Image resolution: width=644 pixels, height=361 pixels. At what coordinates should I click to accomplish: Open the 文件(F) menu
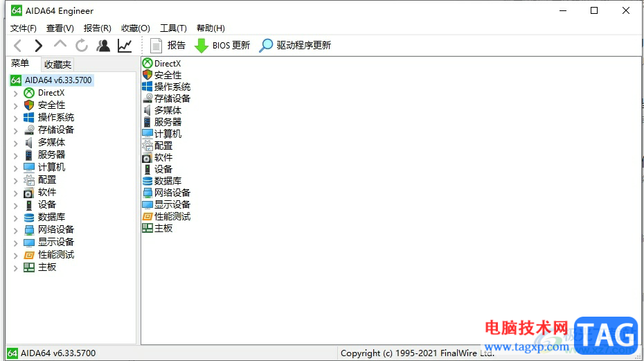(x=24, y=28)
